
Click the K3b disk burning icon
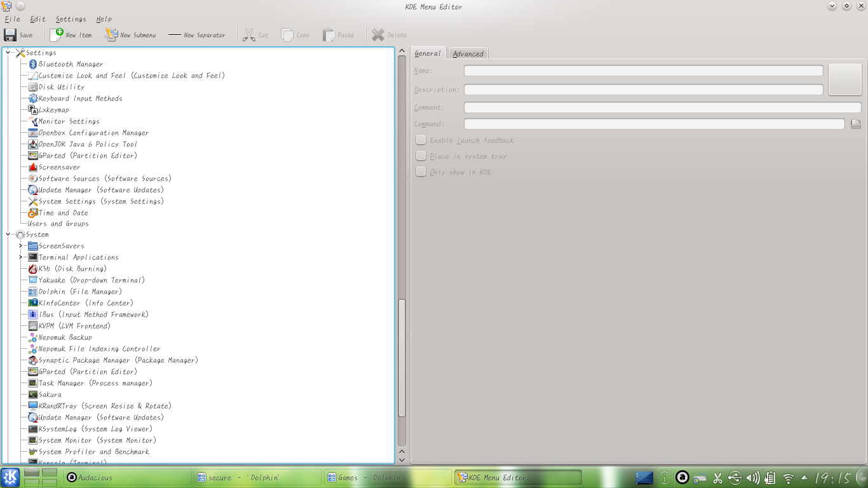33,269
